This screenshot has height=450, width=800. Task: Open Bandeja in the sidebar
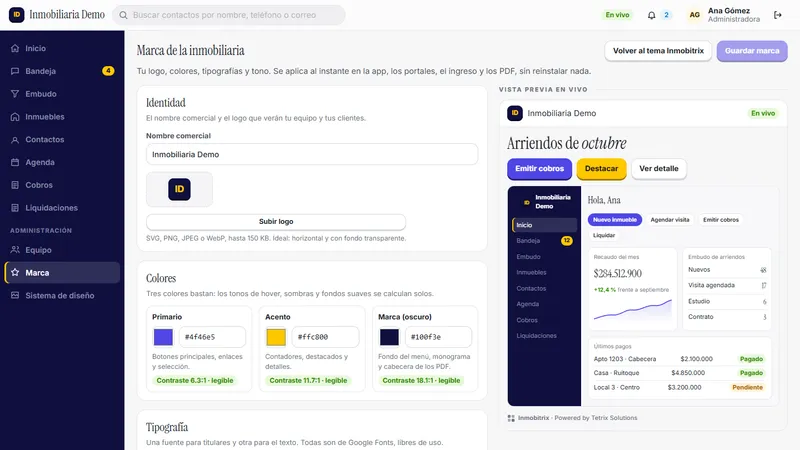coord(62,71)
